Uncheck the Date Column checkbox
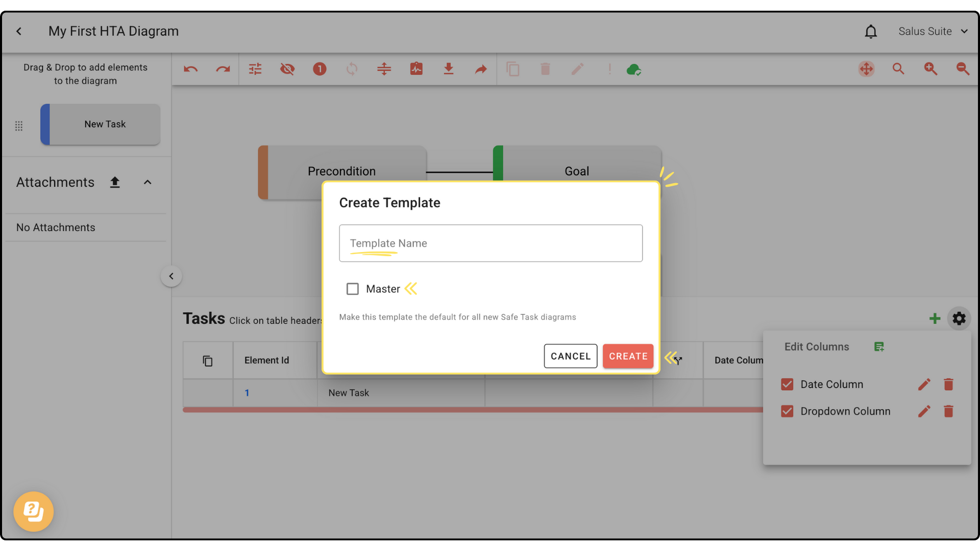Image resolution: width=980 pixels, height=551 pixels. [787, 384]
